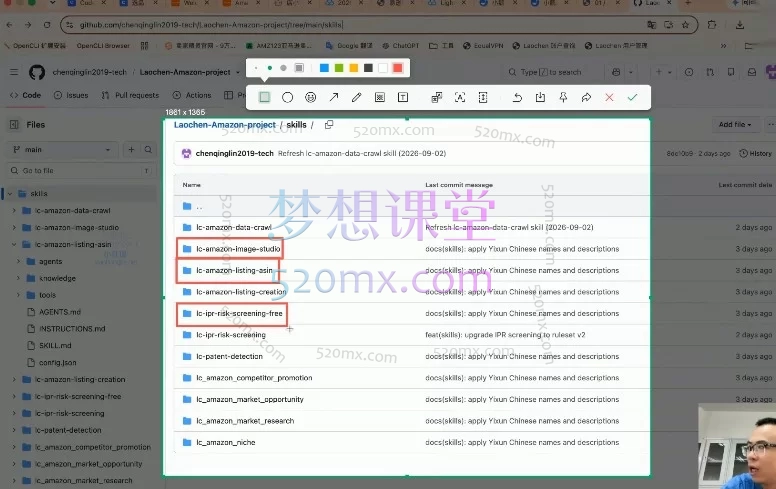Click the copy path icon beside skills
The width and height of the screenshot is (776, 489).
coord(329,125)
